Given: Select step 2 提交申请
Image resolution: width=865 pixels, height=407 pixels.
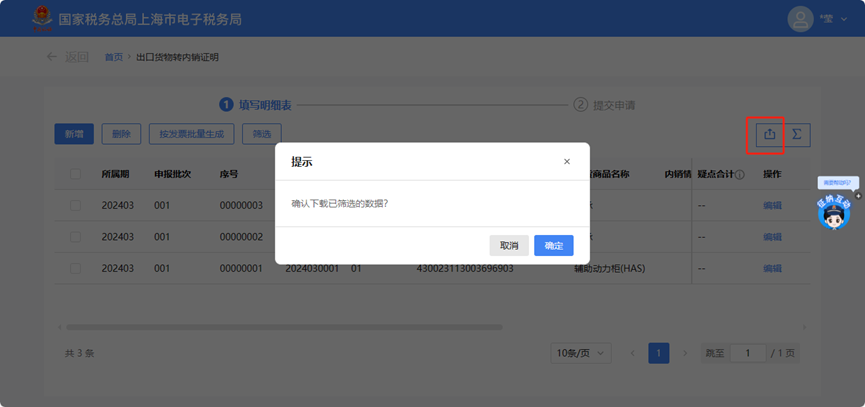Looking at the screenshot, I should 606,104.
